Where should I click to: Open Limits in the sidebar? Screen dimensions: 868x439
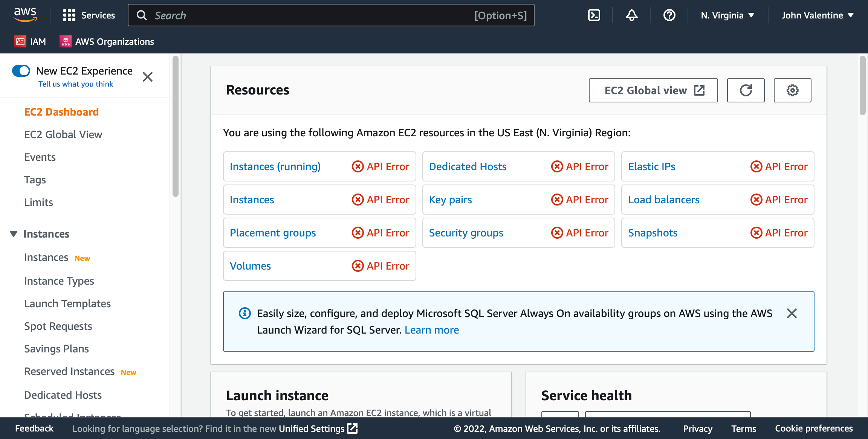coord(38,202)
